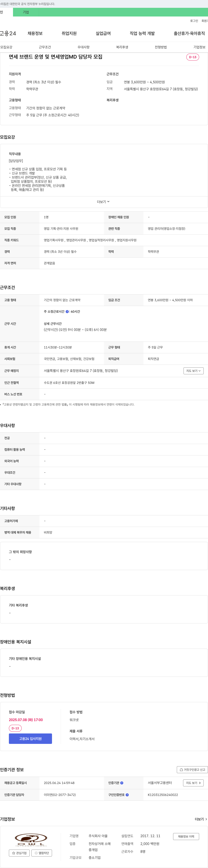
Task: Jump to 우대사항 section tab
Action: coord(83,47)
